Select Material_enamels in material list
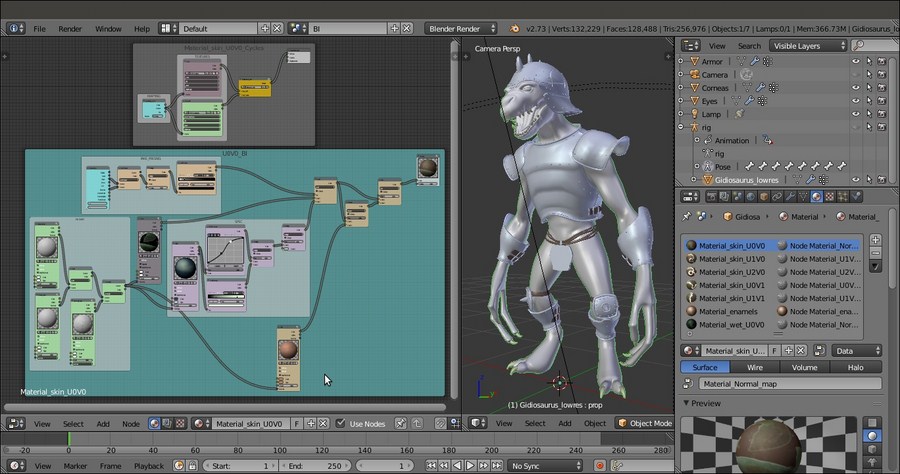Viewport: 900px width, 474px height. pos(727,312)
